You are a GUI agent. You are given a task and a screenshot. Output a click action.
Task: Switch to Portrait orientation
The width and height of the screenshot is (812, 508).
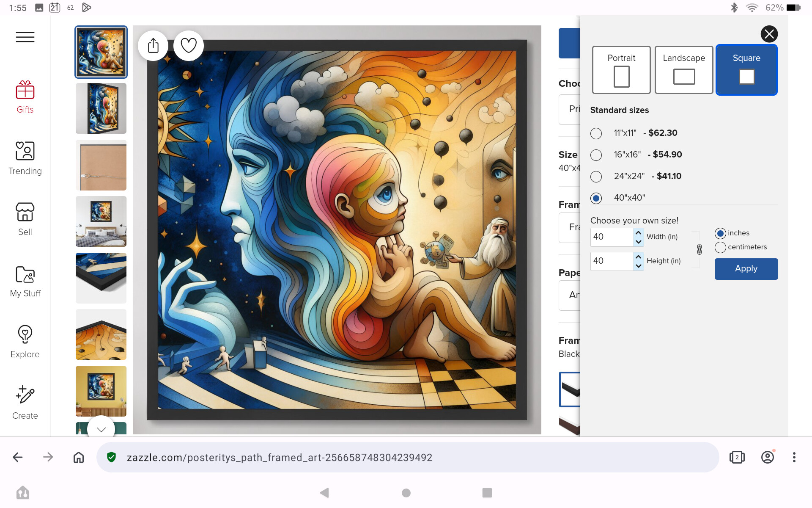(621, 70)
